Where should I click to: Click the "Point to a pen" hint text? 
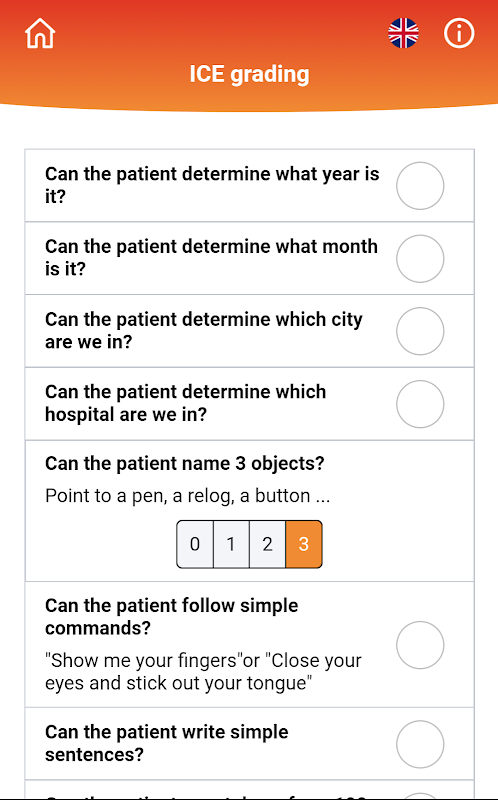tap(187, 496)
